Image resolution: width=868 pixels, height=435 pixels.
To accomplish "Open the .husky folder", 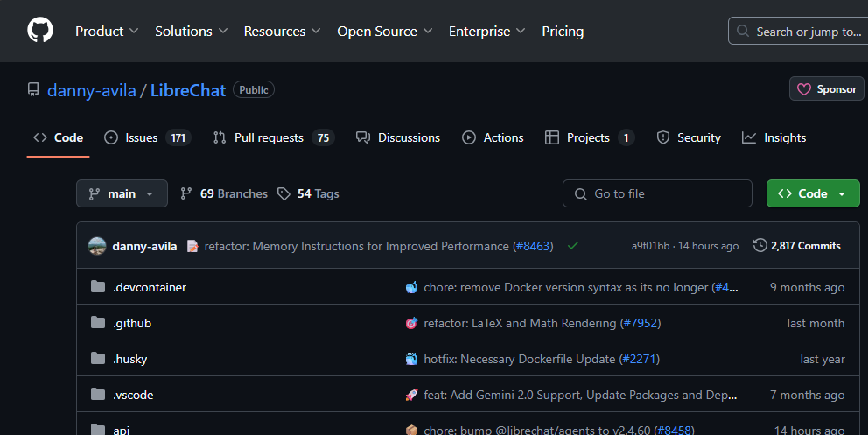I will tap(130, 359).
